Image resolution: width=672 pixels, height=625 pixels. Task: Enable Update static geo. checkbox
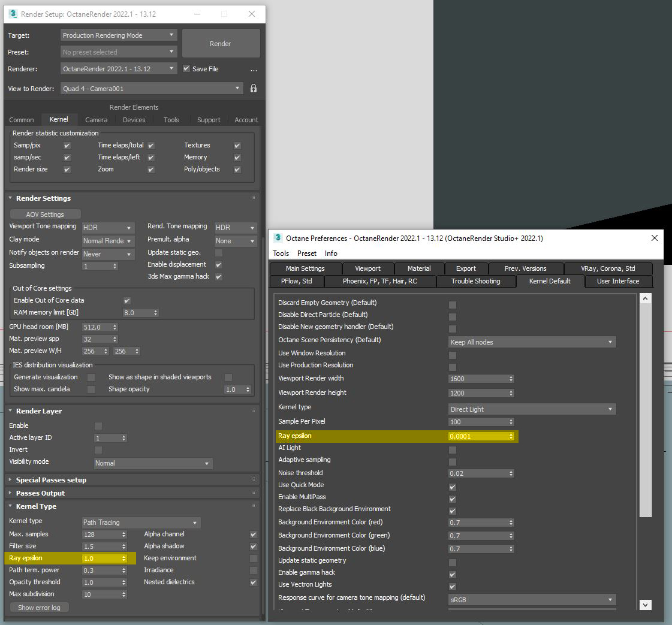[x=219, y=253]
